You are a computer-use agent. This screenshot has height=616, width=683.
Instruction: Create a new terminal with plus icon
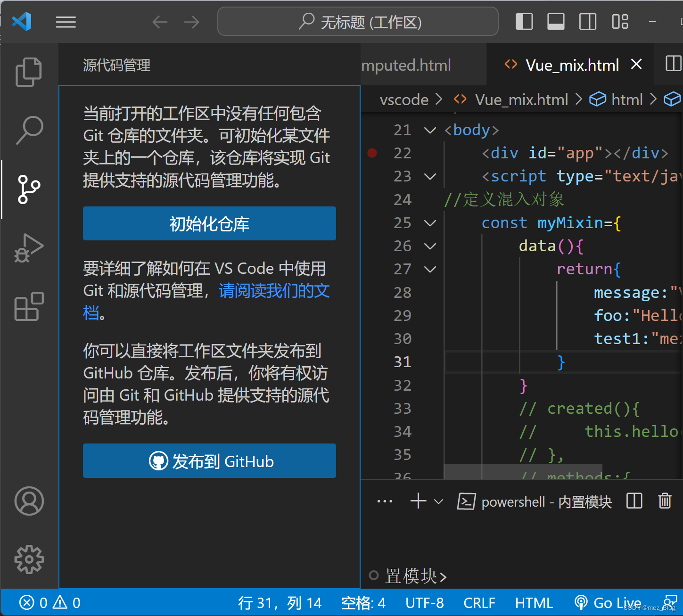pyautogui.click(x=418, y=501)
